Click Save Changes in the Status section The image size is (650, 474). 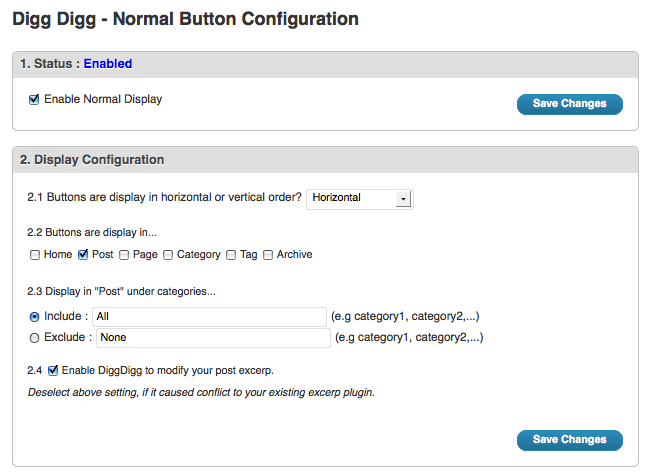(569, 104)
